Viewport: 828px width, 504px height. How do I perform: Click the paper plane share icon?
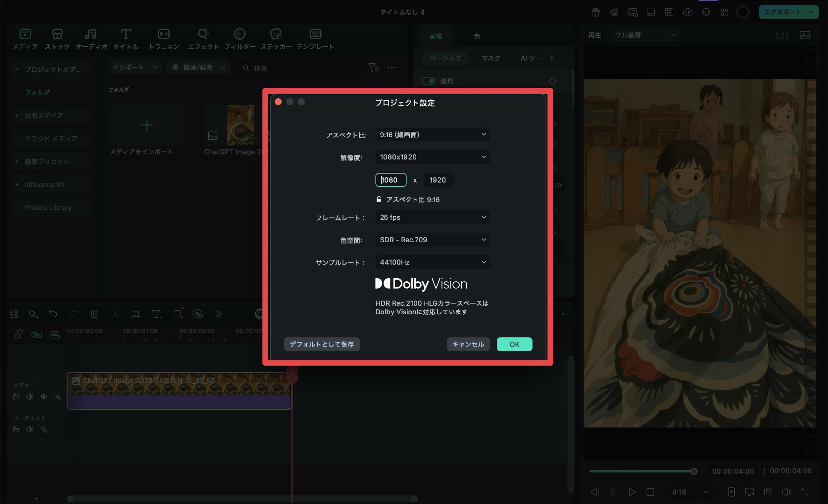(x=614, y=13)
